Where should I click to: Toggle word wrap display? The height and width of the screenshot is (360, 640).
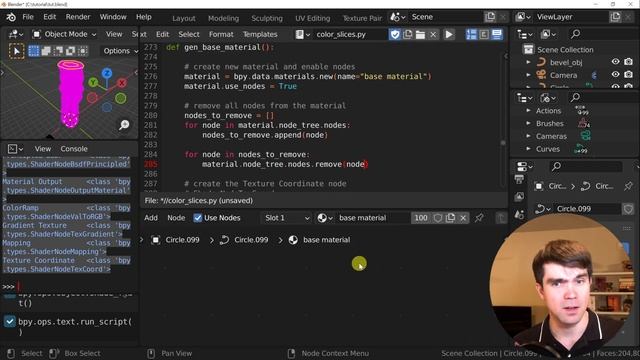pyautogui.click(x=484, y=34)
